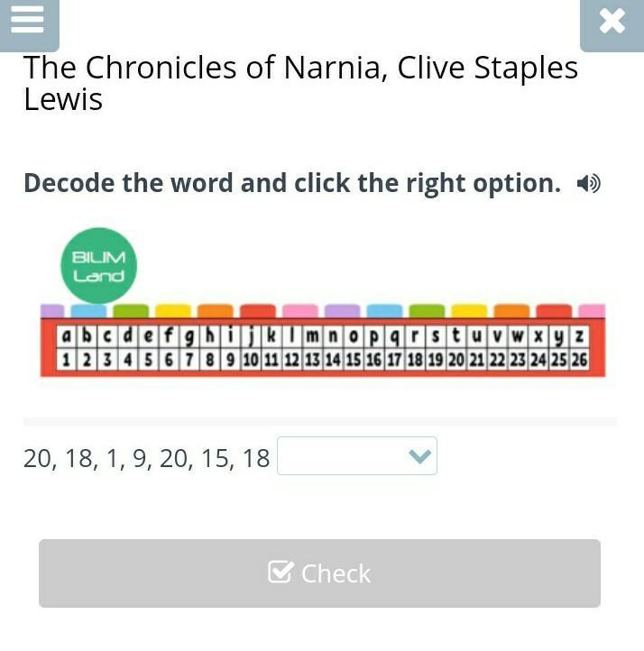The height and width of the screenshot is (651, 644).
Task: Click letter r cell numbered 18
Action: pos(415,348)
